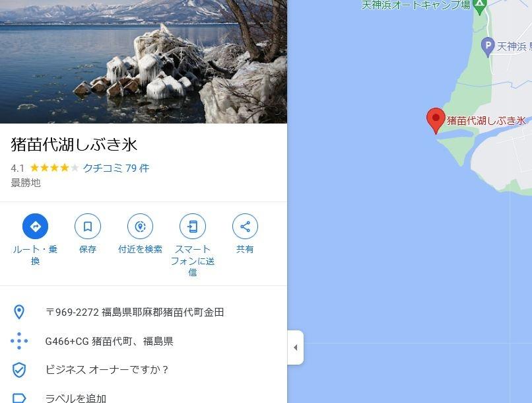Select the 天神浜 parking marker on map
Screen dimensions: 532x403
488,46
